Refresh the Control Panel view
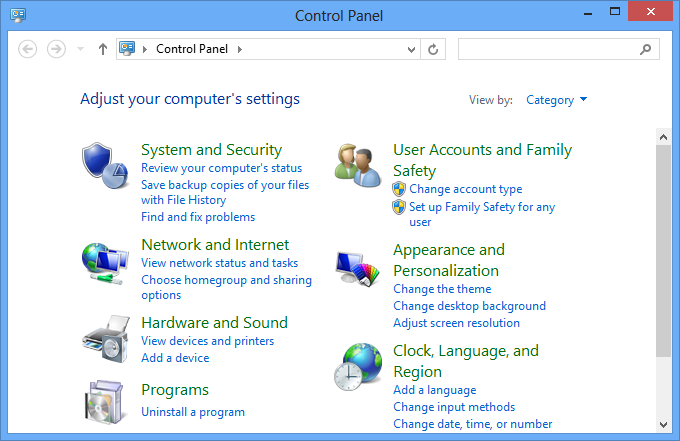This screenshot has width=680, height=441. (x=433, y=49)
